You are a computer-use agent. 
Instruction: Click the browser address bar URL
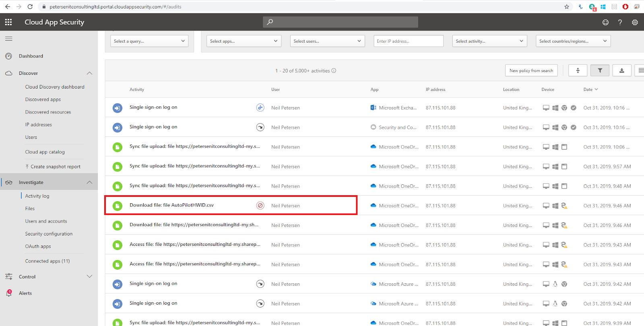[115, 6]
